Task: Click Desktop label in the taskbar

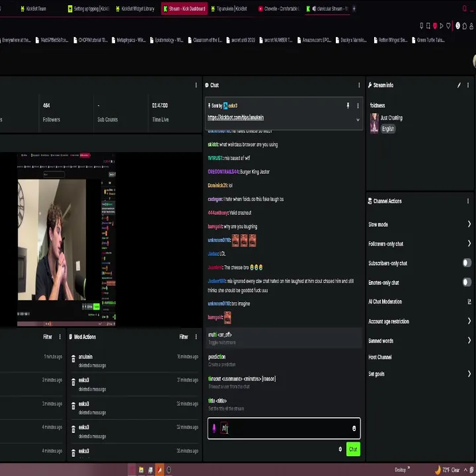Action: coord(400,470)
